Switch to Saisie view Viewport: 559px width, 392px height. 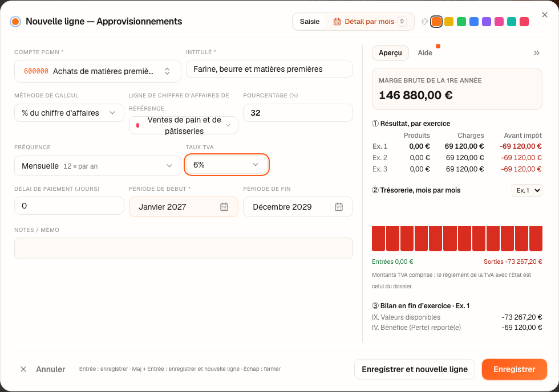(309, 22)
